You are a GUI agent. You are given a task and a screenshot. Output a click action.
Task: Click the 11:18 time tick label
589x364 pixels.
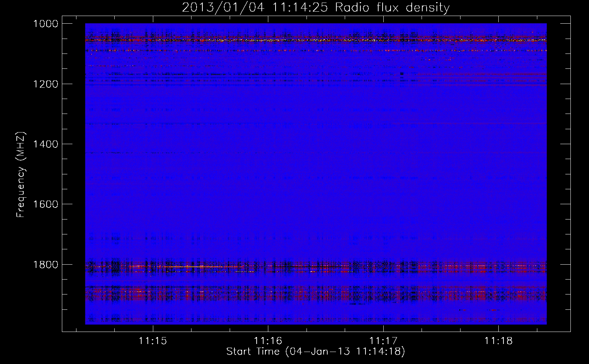pos(498,341)
